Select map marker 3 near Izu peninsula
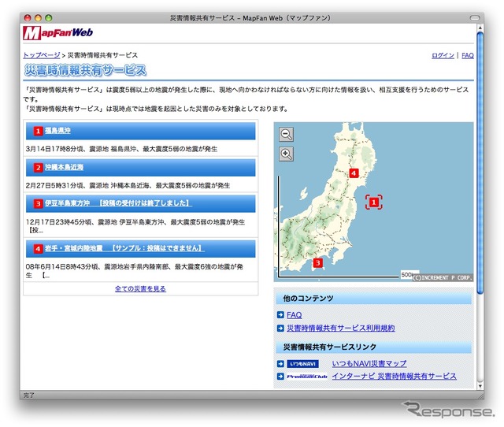Screen dimensions: 504x427 [x=317, y=262]
